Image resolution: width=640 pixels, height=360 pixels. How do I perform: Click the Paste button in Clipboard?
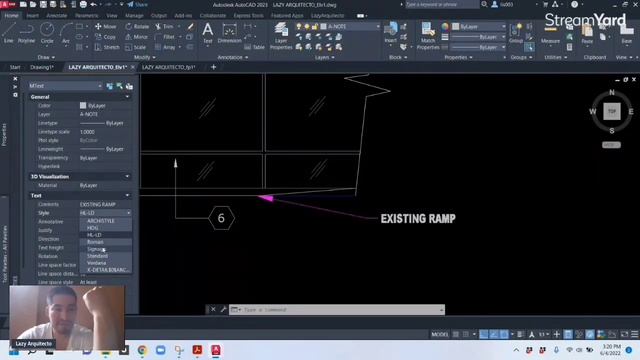pyautogui.click(x=587, y=33)
